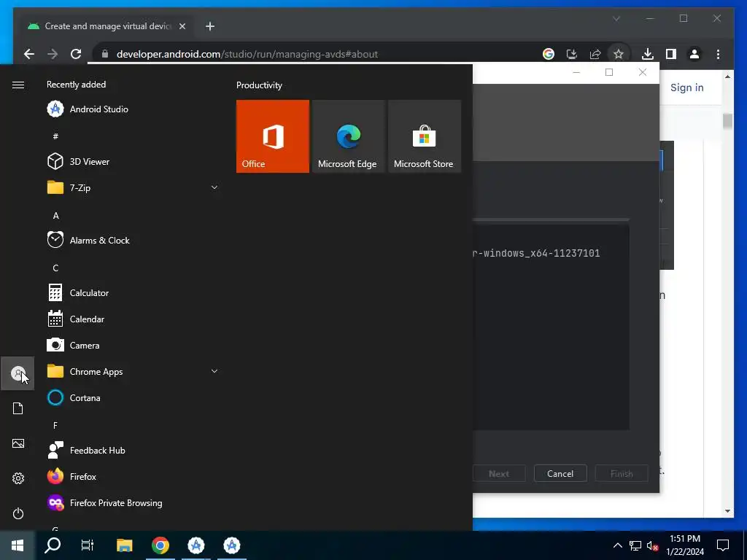
Task: Expand the Chrome Apps folder
Action: click(133, 371)
